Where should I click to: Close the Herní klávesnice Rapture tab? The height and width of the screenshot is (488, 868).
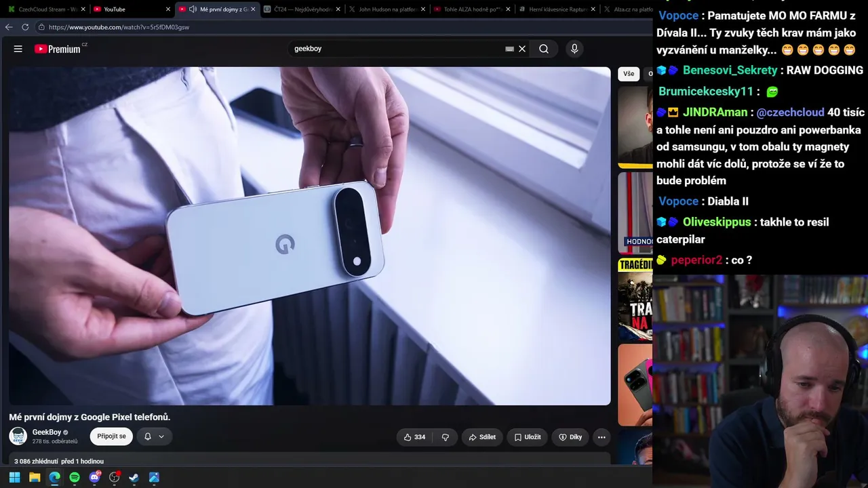pyautogui.click(x=593, y=9)
